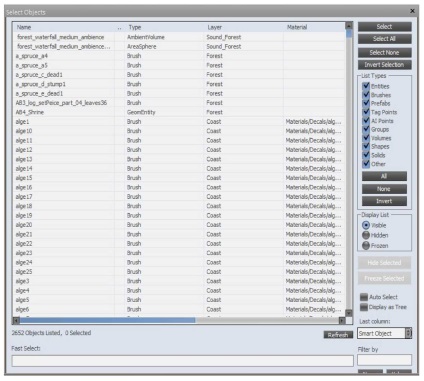The width and height of the screenshot is (424, 381).
Task: Close the Select Objects dialog
Action: [x=412, y=11]
